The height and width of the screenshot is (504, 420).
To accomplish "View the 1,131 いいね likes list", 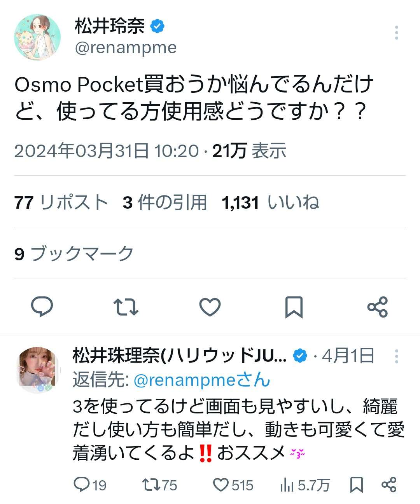I will pyautogui.click(x=271, y=202).
